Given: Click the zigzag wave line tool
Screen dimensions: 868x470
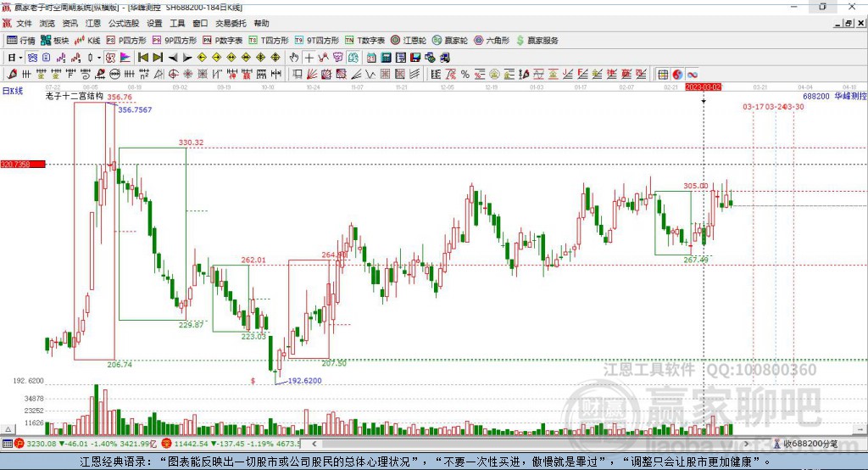Looking at the screenshot, I should 370,75.
